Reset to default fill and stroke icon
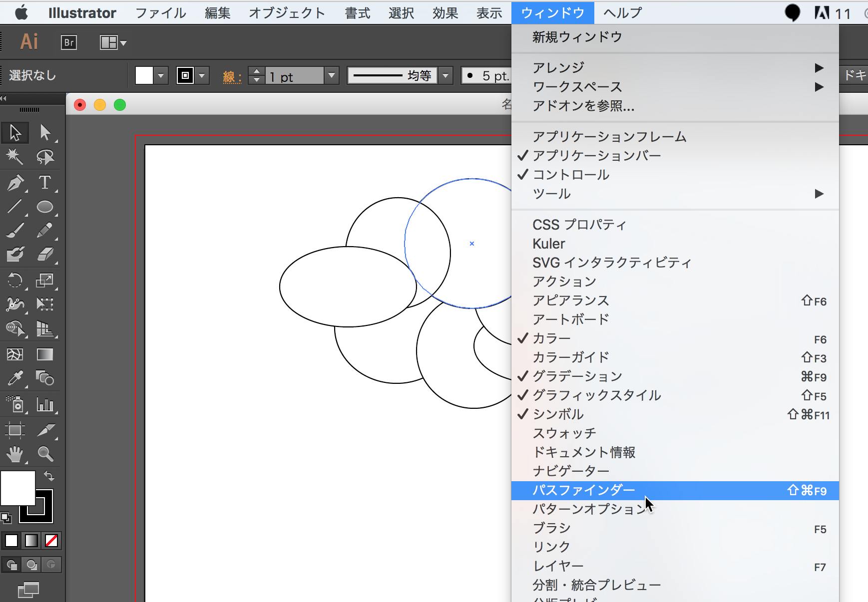The width and height of the screenshot is (868, 602). pos(6,518)
